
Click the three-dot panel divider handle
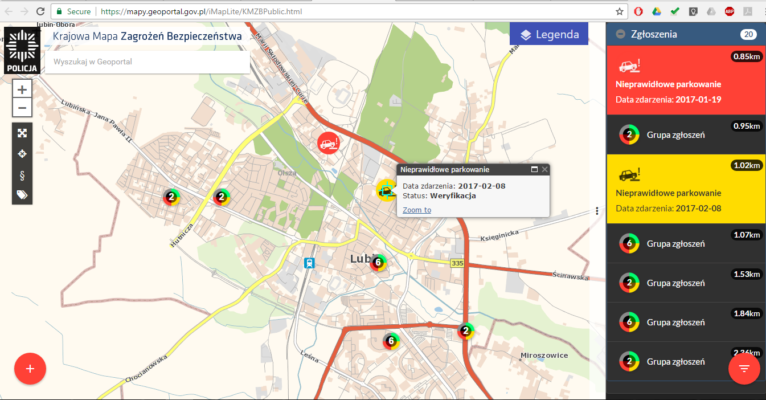(x=597, y=211)
